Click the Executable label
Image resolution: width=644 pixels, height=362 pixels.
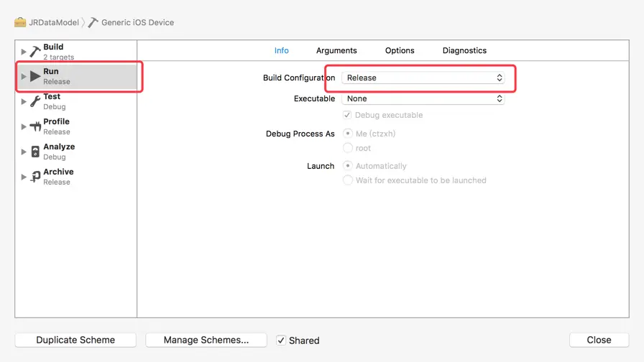(x=315, y=98)
